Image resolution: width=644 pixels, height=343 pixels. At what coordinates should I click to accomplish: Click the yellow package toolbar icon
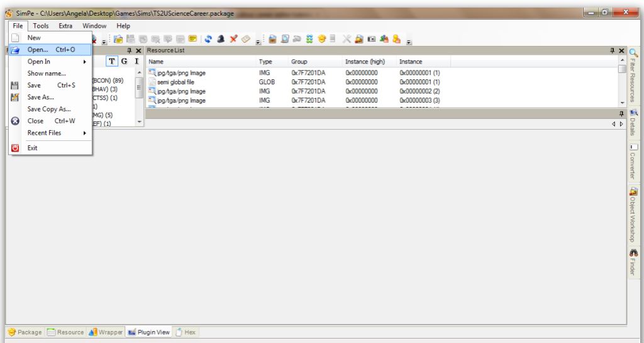[322, 39]
